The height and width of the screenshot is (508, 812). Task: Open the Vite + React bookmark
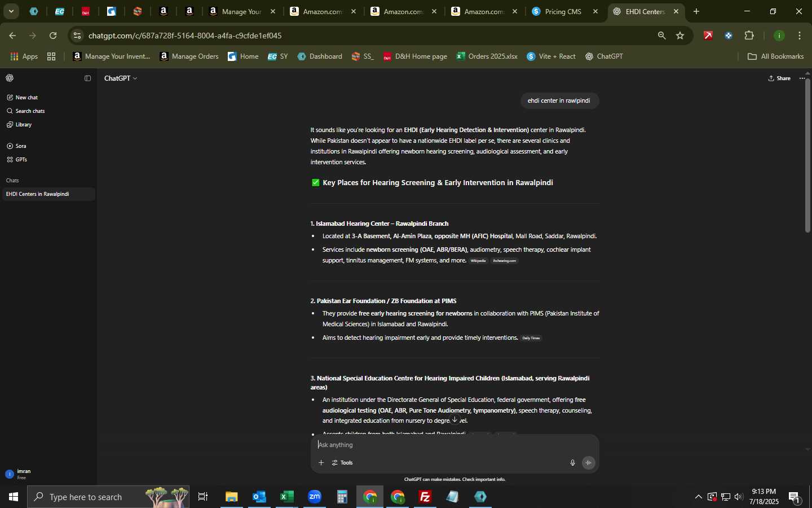click(x=551, y=56)
